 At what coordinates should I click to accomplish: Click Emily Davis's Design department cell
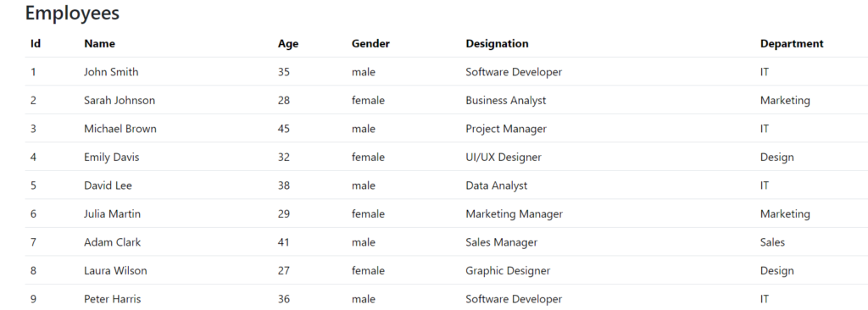(x=777, y=158)
